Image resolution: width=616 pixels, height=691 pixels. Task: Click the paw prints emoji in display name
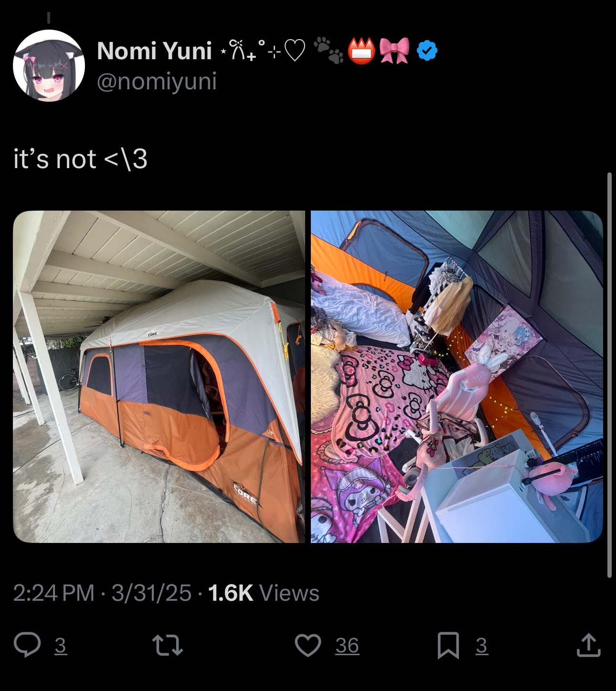pos(329,51)
